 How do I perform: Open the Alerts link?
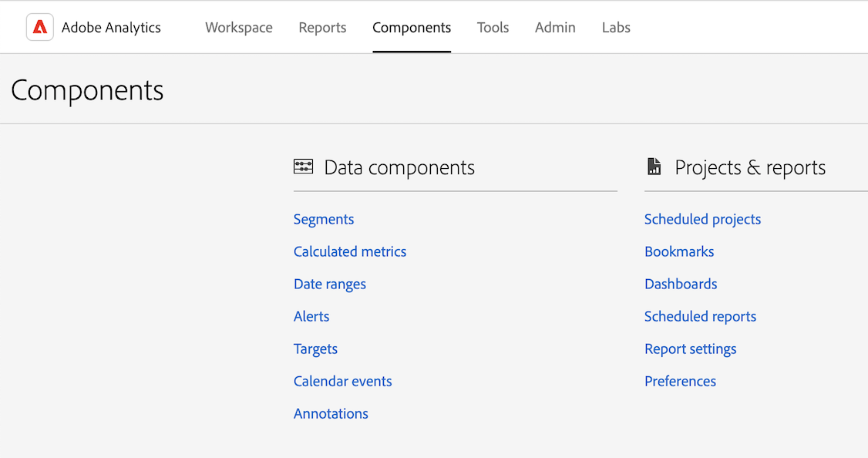[311, 317]
